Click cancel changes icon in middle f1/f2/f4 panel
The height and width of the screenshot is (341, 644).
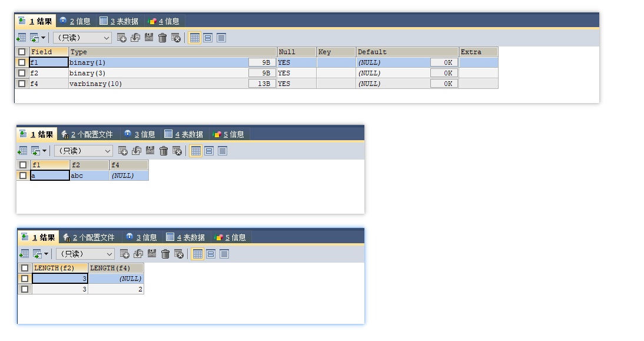(x=177, y=151)
